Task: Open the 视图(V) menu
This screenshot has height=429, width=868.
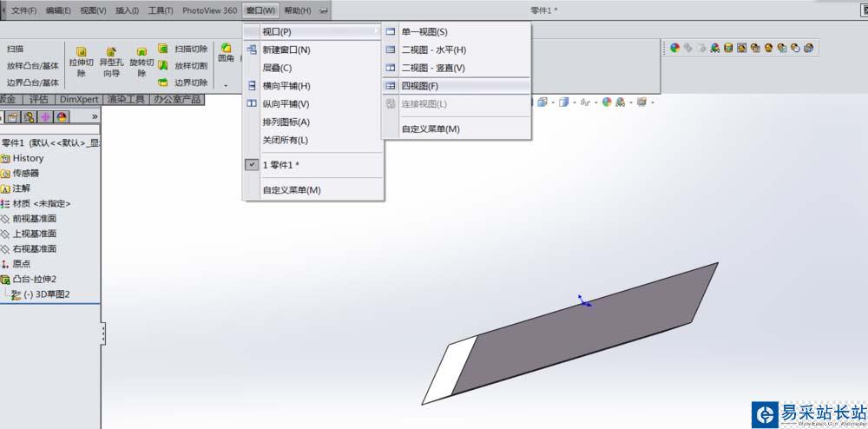Action: [93, 10]
